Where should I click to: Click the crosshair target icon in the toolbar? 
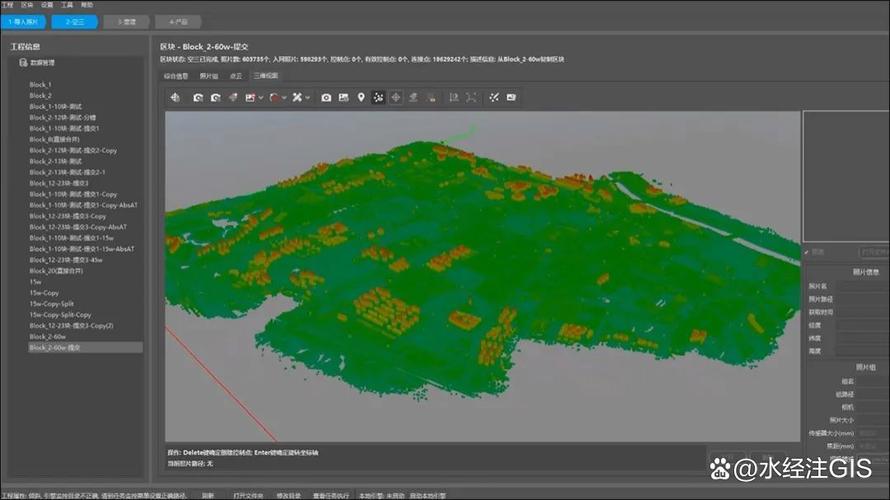pos(396,97)
